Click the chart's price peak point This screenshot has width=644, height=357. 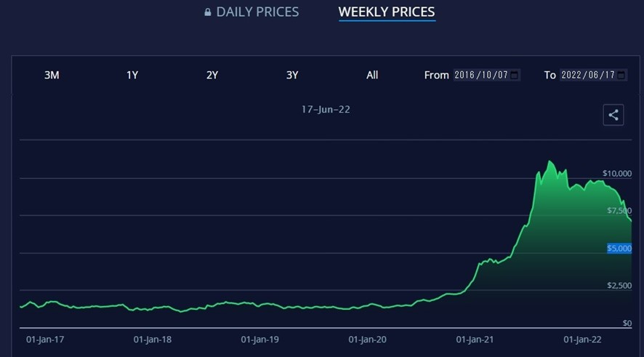pyautogui.click(x=550, y=161)
